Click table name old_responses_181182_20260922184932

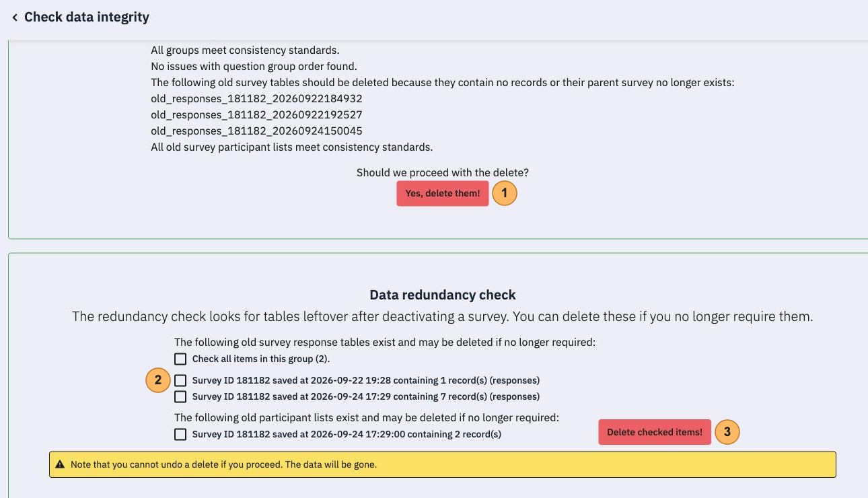click(257, 98)
